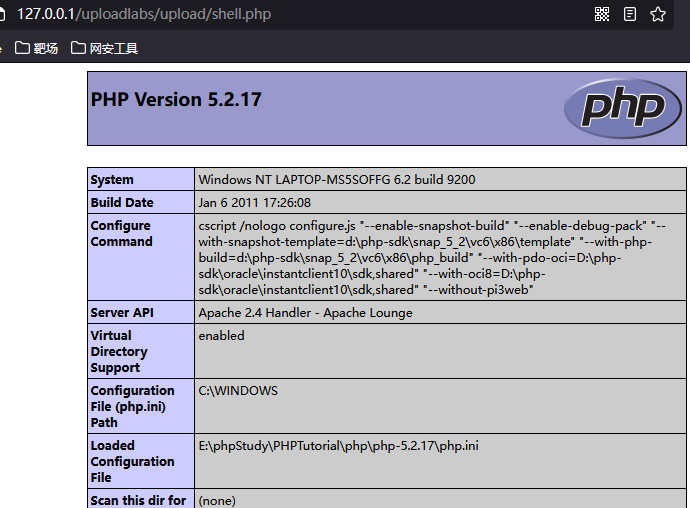The image size is (690, 508).
Task: Click the Build Date label cell
Action: [x=141, y=202]
